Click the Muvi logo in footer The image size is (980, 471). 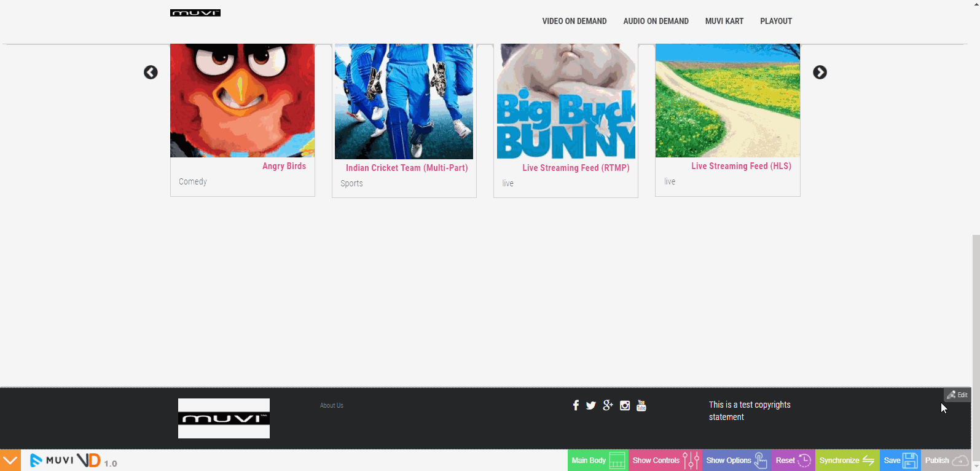pos(224,418)
